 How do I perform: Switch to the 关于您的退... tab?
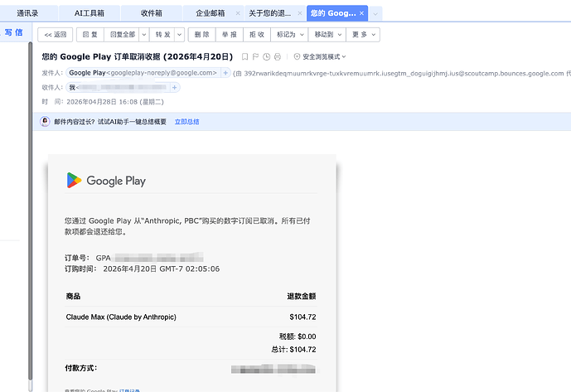point(270,13)
